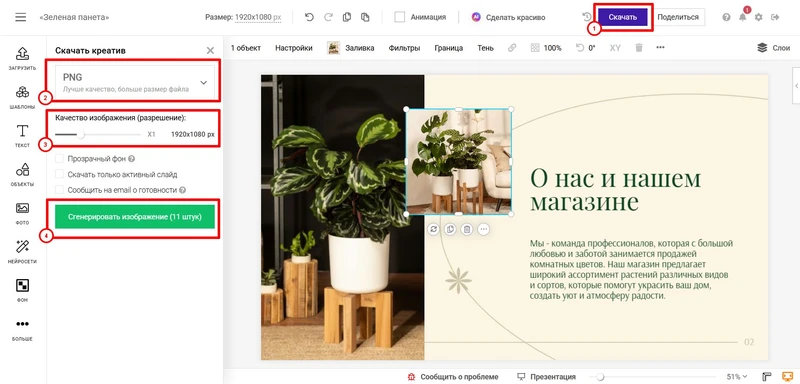Toggle the Анимация checkbox

point(399,17)
